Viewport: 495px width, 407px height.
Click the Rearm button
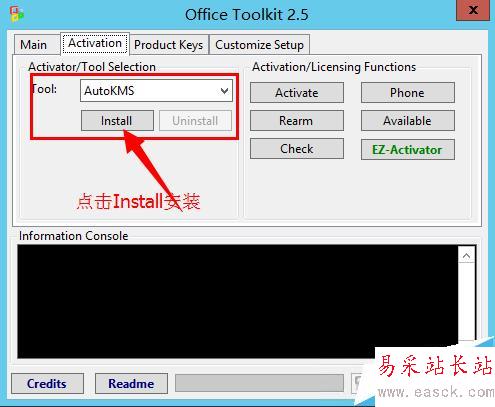(297, 121)
